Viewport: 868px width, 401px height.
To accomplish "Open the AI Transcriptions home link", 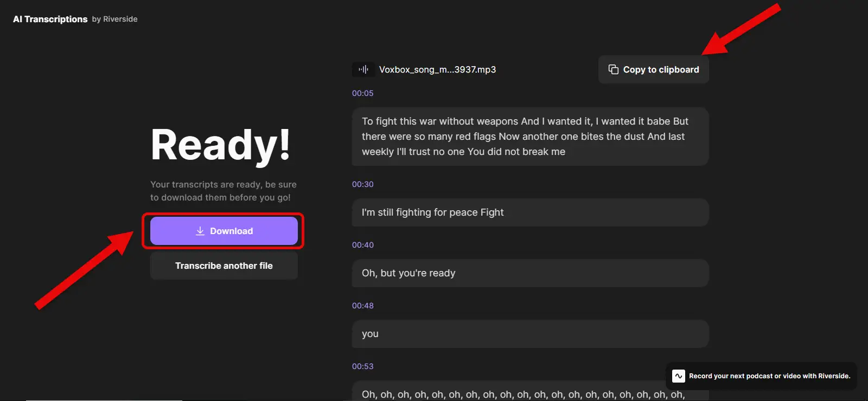I will click(50, 19).
